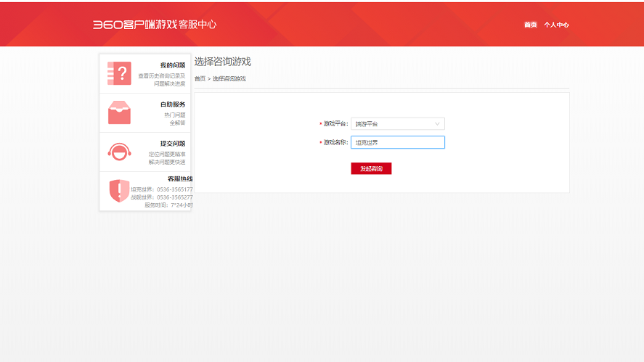
Task: Click the 首页 breadcrumb link
Action: click(200, 78)
